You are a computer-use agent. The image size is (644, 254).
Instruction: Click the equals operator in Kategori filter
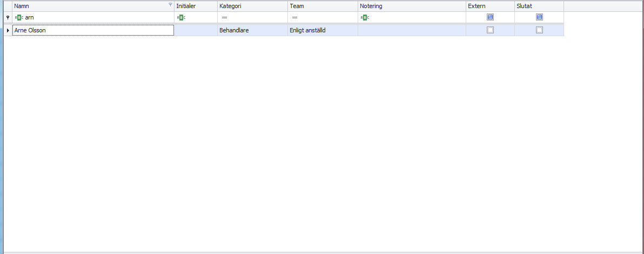224,18
